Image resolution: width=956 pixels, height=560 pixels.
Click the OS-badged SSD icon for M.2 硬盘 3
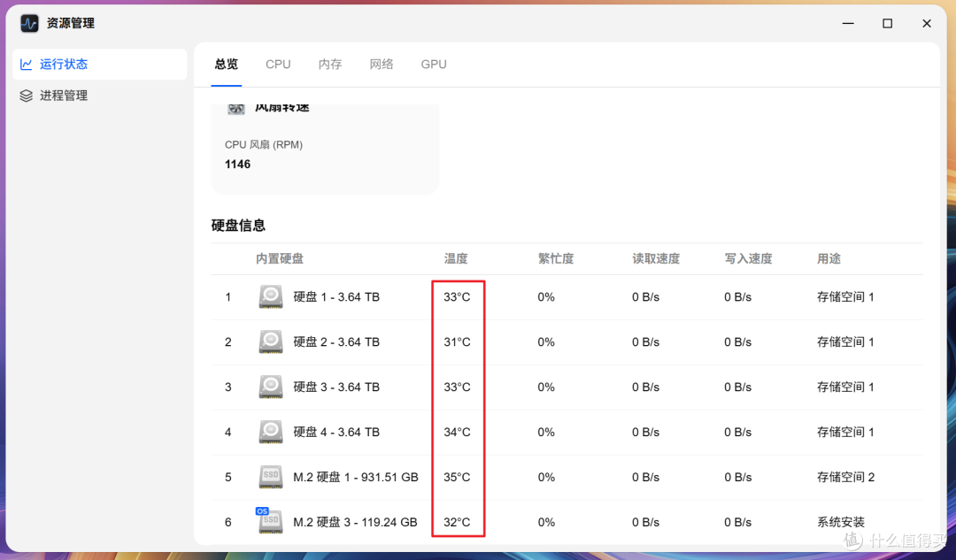(269, 520)
